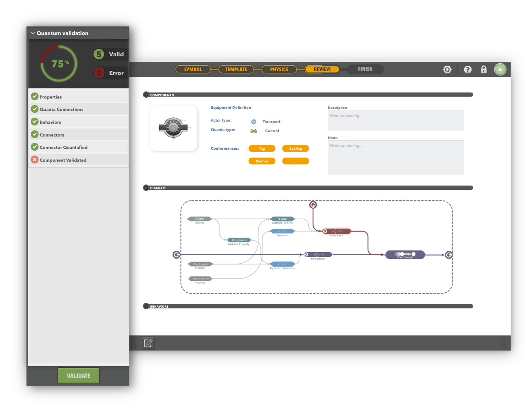Select the Heat Loss node in diagram
Screen dimensions: 532x413
pyautogui.click(x=336, y=231)
